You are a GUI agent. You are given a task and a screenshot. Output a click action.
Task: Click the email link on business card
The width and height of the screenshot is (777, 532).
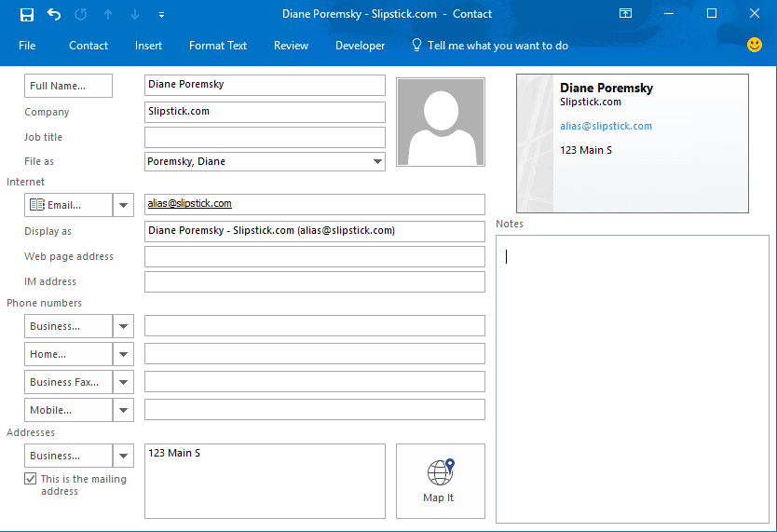click(606, 126)
